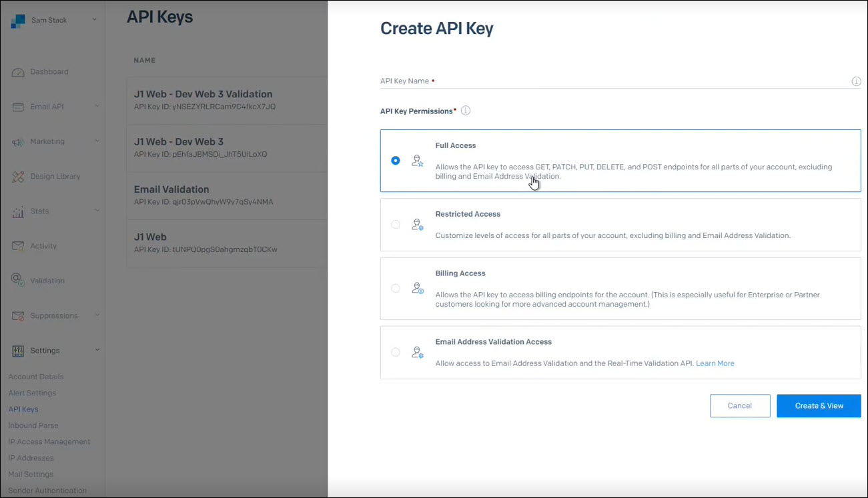Collapse the Settings section chevron
Viewport: 868px width, 498px height.
(x=97, y=350)
